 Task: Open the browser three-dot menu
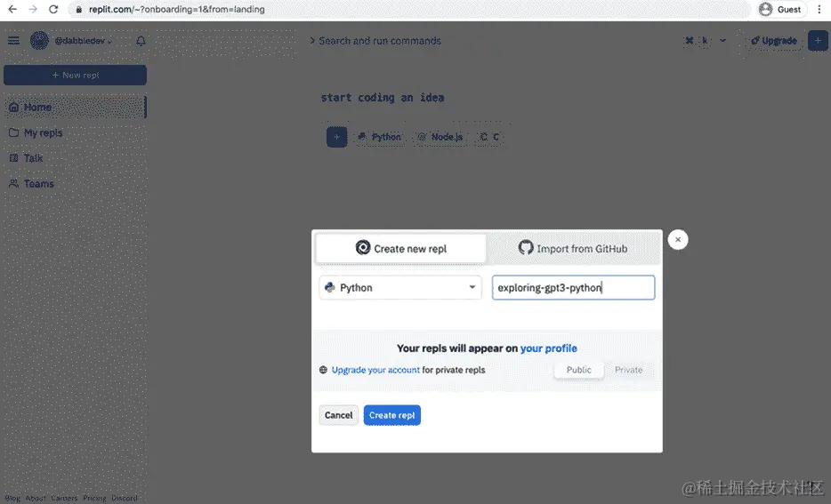[819, 9]
